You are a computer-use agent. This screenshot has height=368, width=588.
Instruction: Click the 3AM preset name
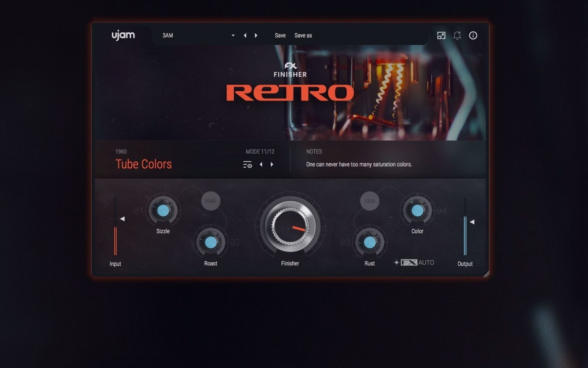[x=168, y=35]
